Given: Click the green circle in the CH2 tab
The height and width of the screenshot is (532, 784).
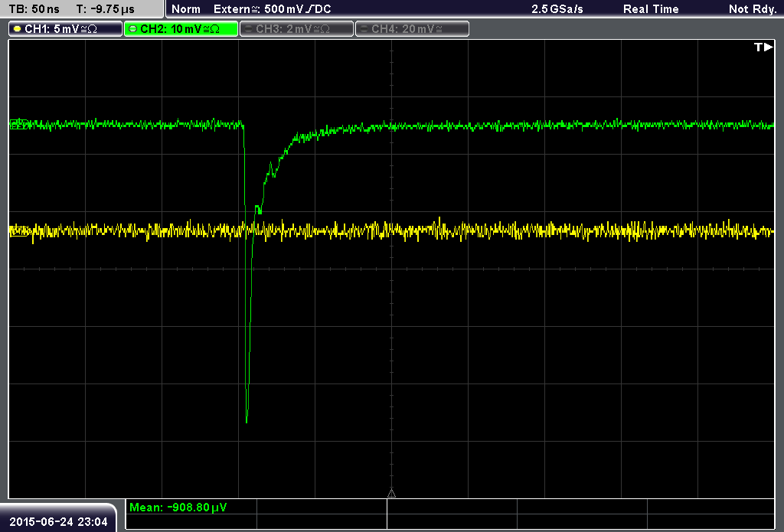Looking at the screenshot, I should pos(132,29).
